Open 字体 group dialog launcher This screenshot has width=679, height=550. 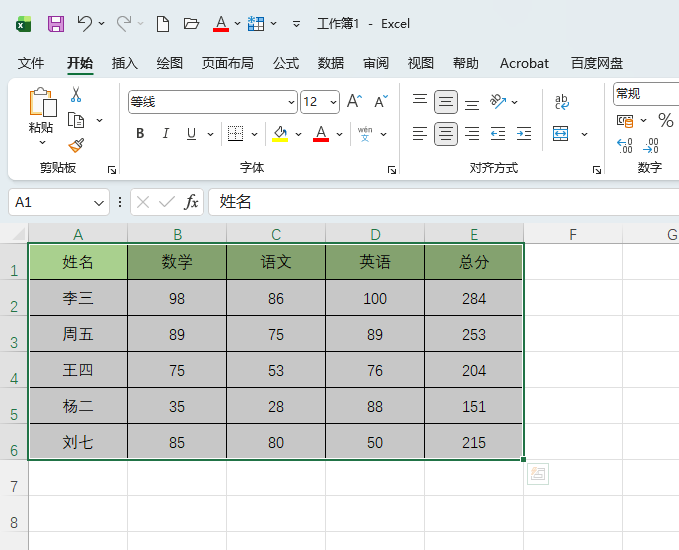[x=392, y=170]
